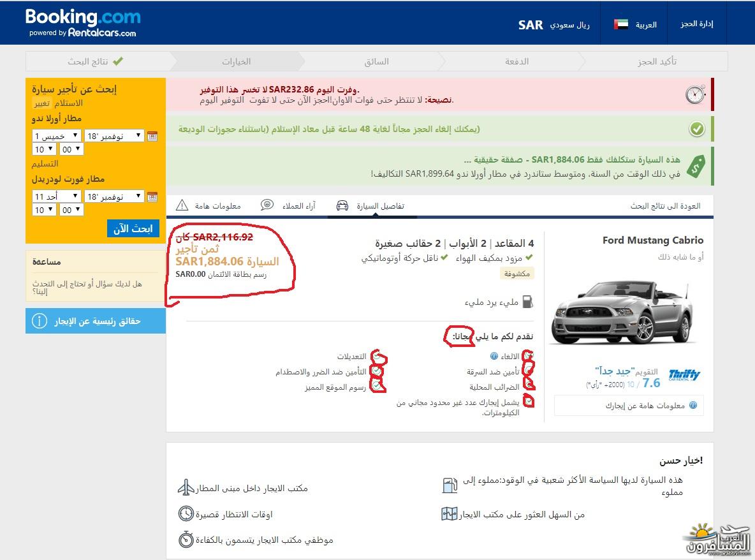Click العودة الى نتائج البحث link
This screenshot has width=755, height=560.
[666, 206]
